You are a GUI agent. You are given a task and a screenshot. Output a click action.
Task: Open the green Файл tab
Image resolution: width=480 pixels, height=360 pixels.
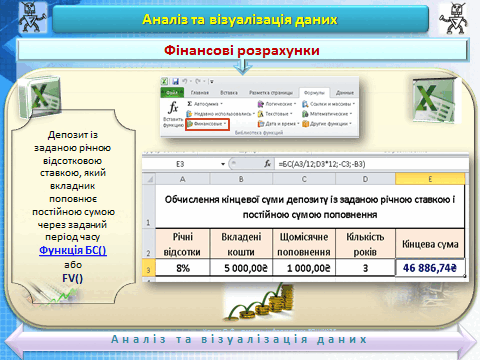click(x=172, y=92)
